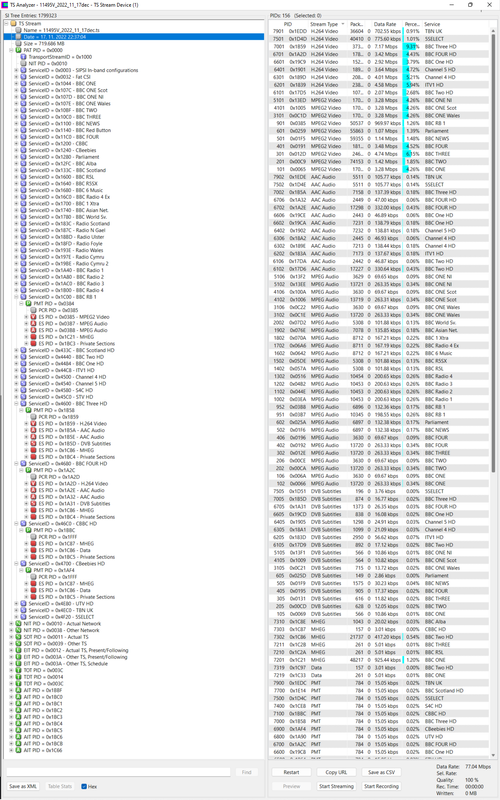
Task: Click the PMT PID = 0x1A2C icon
Action: coord(29,470)
